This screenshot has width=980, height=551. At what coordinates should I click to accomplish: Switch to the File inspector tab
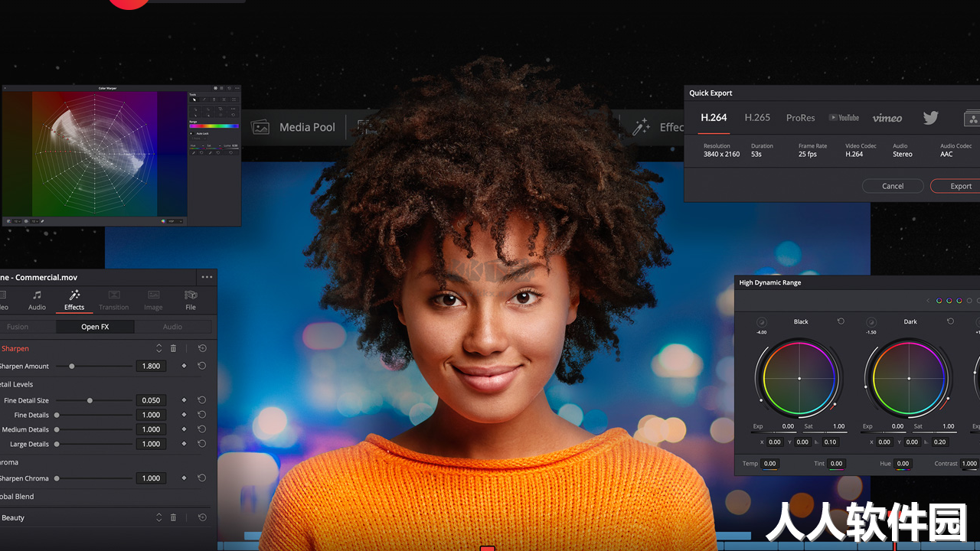point(191,300)
